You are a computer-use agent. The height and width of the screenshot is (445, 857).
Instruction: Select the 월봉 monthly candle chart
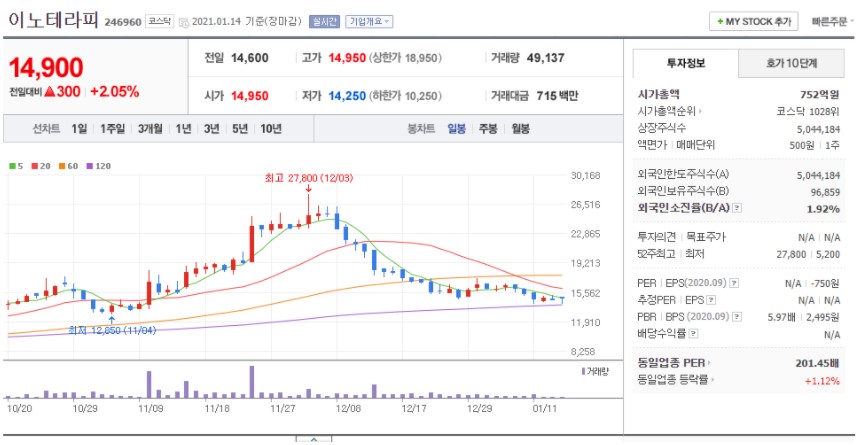pyautogui.click(x=520, y=128)
